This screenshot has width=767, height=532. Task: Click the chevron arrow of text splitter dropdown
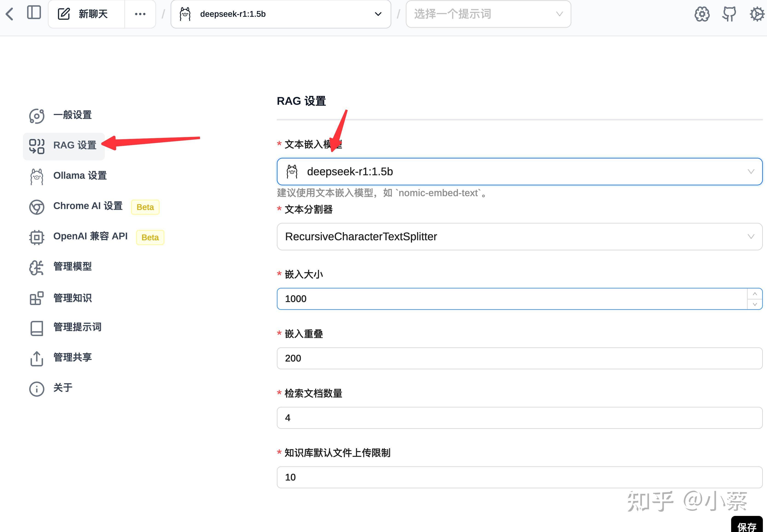point(751,236)
